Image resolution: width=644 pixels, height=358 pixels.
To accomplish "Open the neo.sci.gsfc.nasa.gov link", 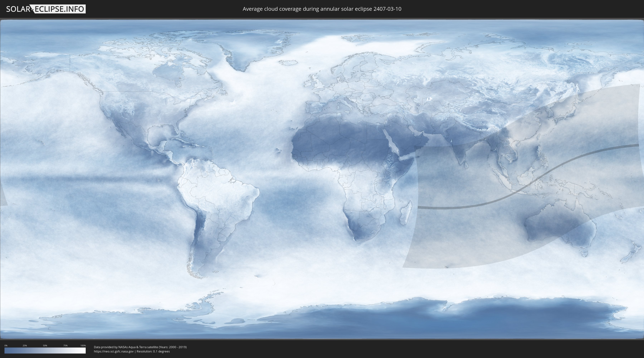I will click(113, 351).
